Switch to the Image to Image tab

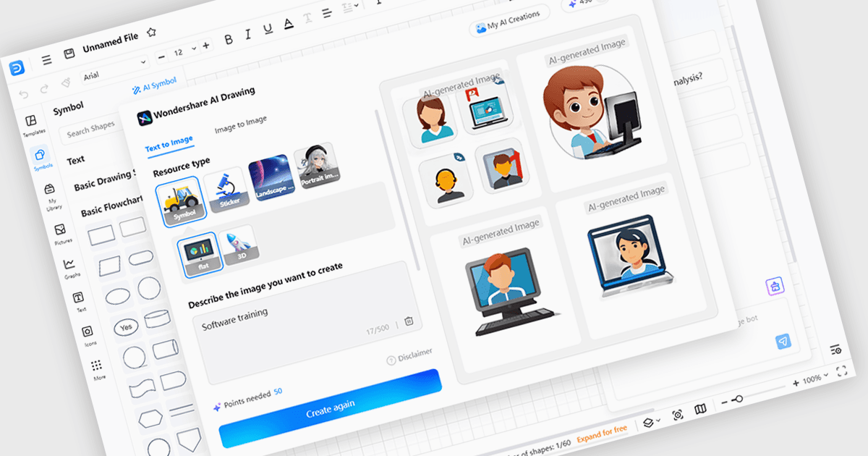(240, 124)
